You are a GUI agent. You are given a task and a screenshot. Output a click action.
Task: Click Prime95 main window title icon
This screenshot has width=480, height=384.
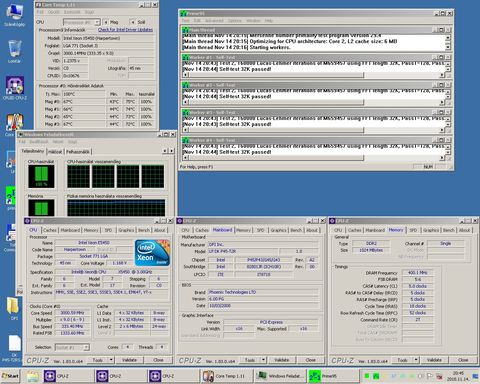pos(183,13)
